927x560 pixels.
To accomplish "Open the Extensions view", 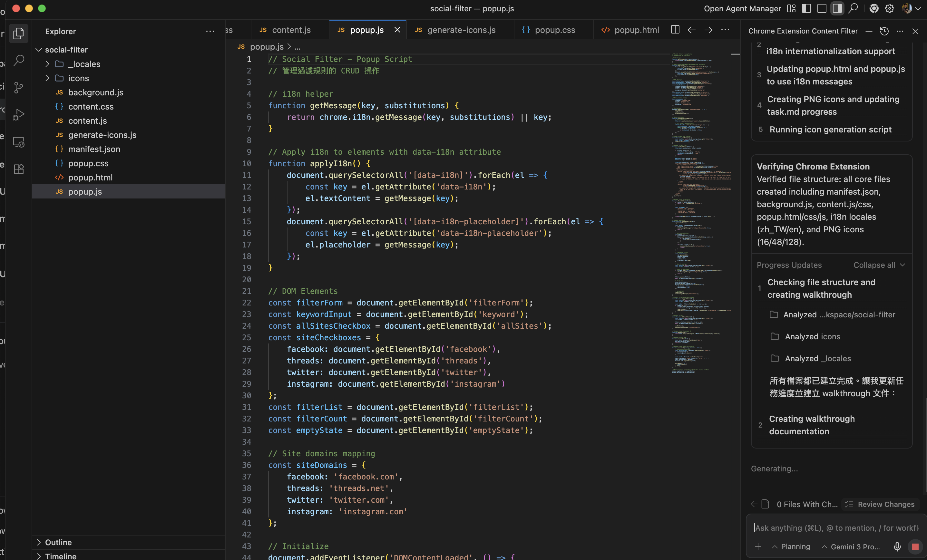I will tap(19, 169).
